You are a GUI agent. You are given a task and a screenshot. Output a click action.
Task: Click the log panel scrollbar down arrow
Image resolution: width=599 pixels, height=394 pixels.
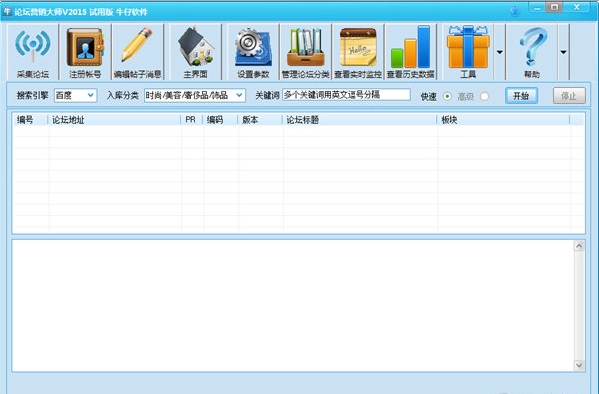[x=579, y=365]
